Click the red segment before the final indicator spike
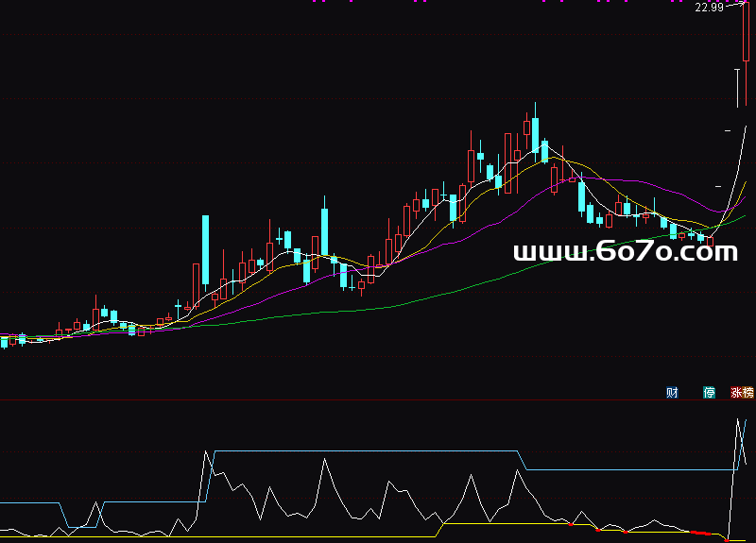Viewport: 756px width, 543px height. coord(699,532)
